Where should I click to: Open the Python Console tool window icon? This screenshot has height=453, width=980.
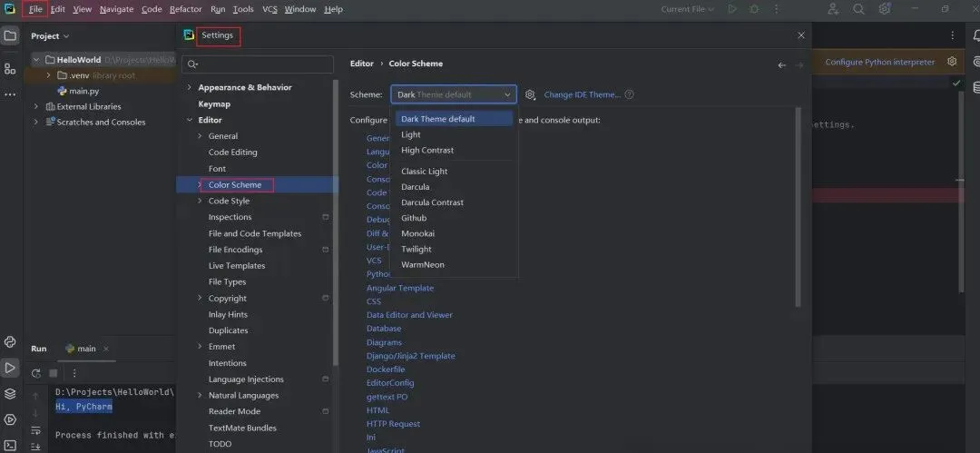pos(10,342)
